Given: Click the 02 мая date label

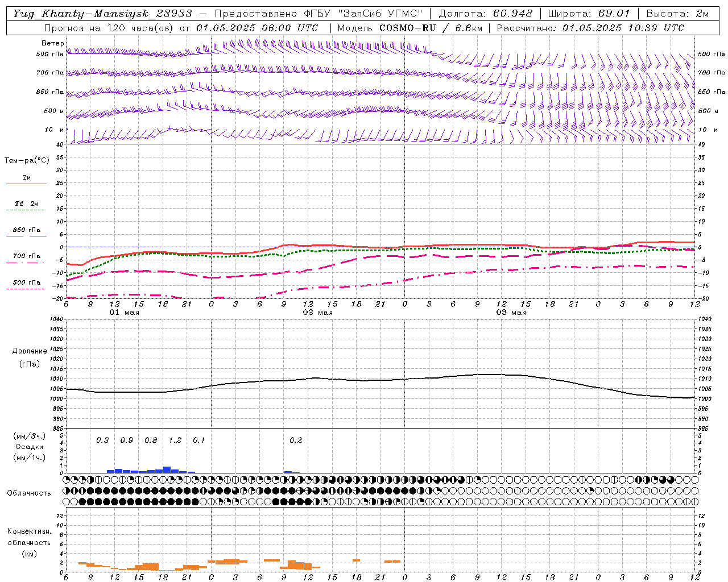Looking at the screenshot, I should tap(318, 313).
